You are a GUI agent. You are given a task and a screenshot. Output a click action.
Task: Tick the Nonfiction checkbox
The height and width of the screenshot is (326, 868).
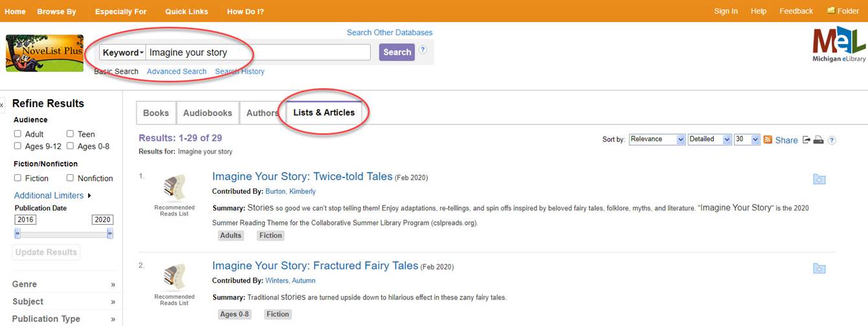[70, 178]
